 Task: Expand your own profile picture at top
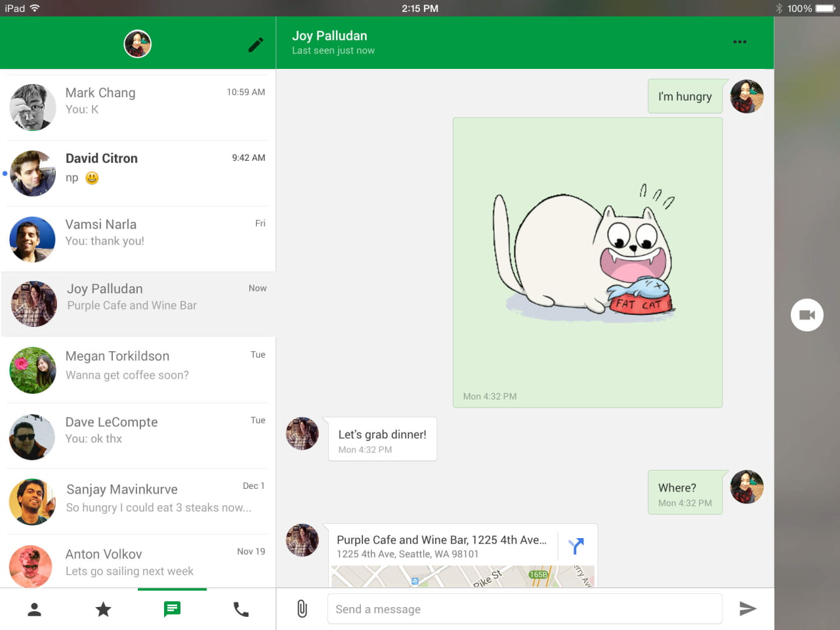tap(137, 44)
